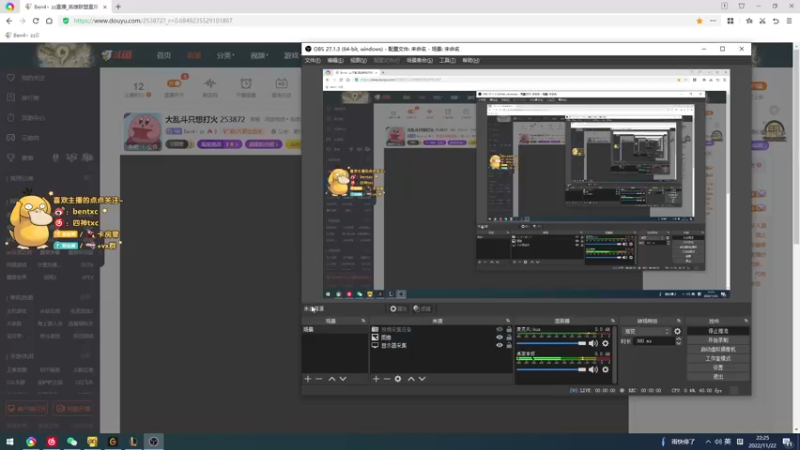The image size is (800, 450).
Task: Adjust the transition duration stepper arrows
Action: [679, 341]
